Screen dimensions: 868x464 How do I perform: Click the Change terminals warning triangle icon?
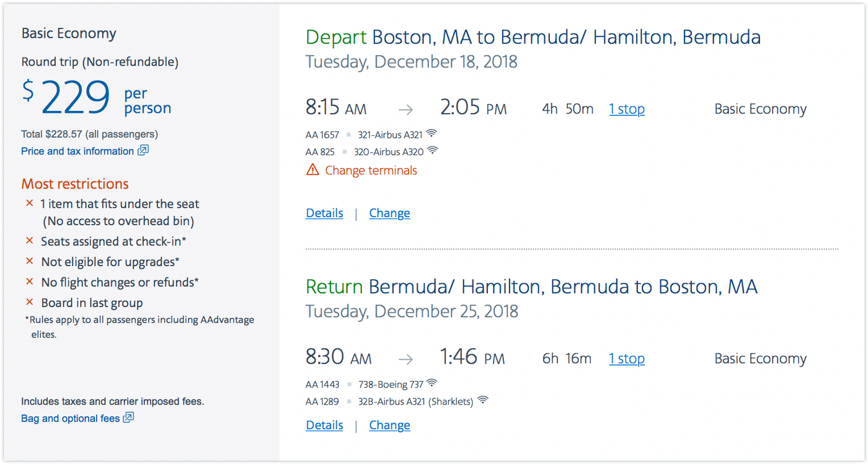point(311,169)
